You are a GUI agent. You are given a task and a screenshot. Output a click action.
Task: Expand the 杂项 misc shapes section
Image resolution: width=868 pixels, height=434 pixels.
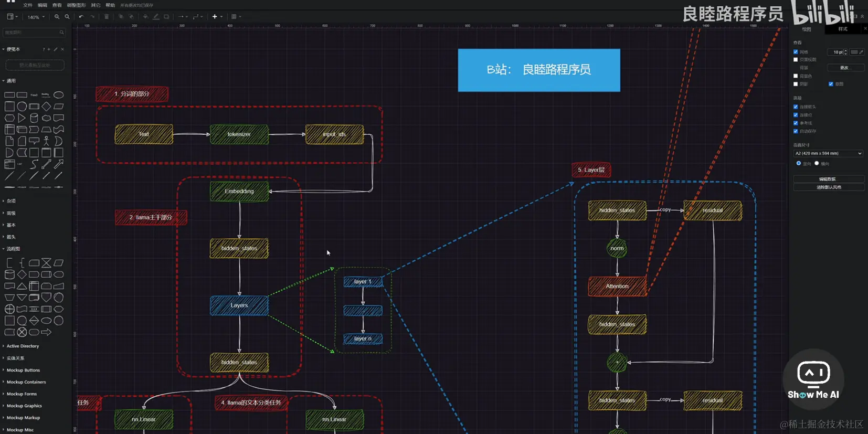pos(9,201)
